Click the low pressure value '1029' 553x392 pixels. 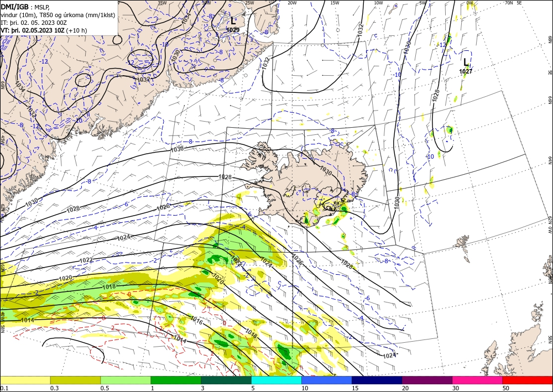pos(233,30)
